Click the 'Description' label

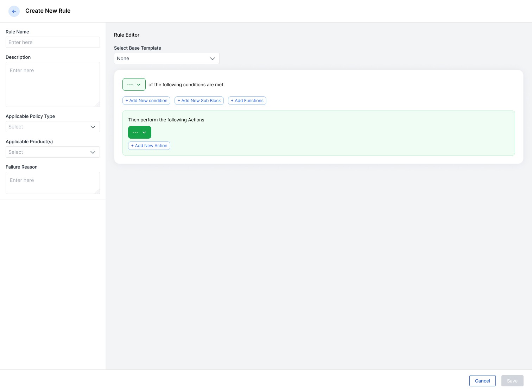tap(18, 57)
